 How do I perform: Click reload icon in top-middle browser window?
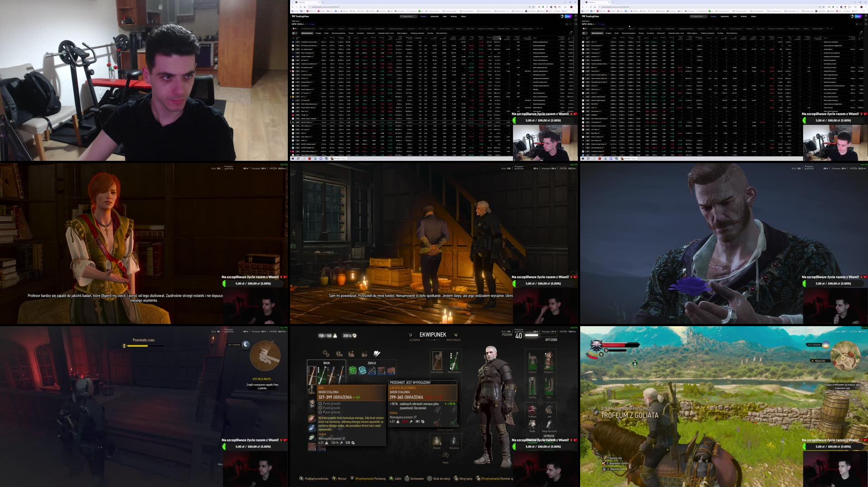pyautogui.click(x=301, y=7)
